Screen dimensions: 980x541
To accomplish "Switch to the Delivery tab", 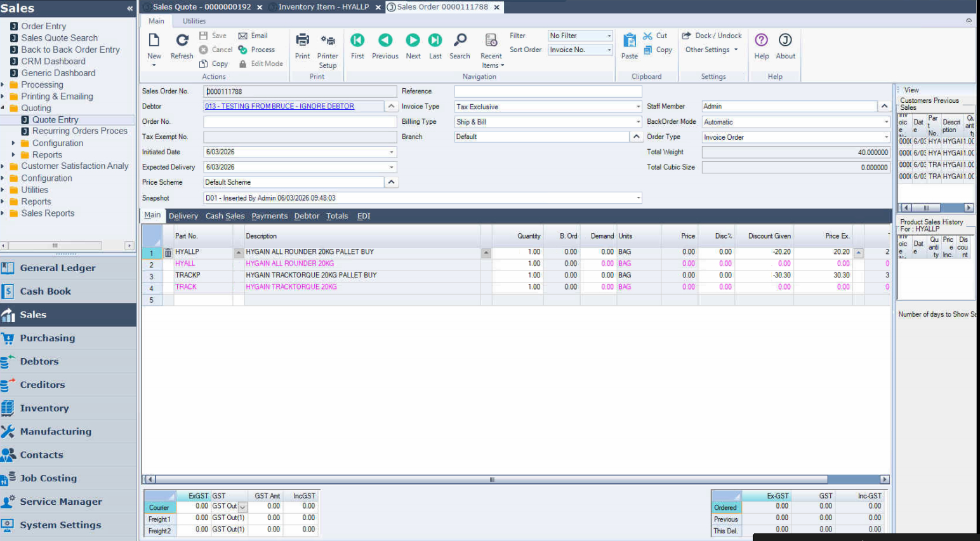I will (x=183, y=216).
